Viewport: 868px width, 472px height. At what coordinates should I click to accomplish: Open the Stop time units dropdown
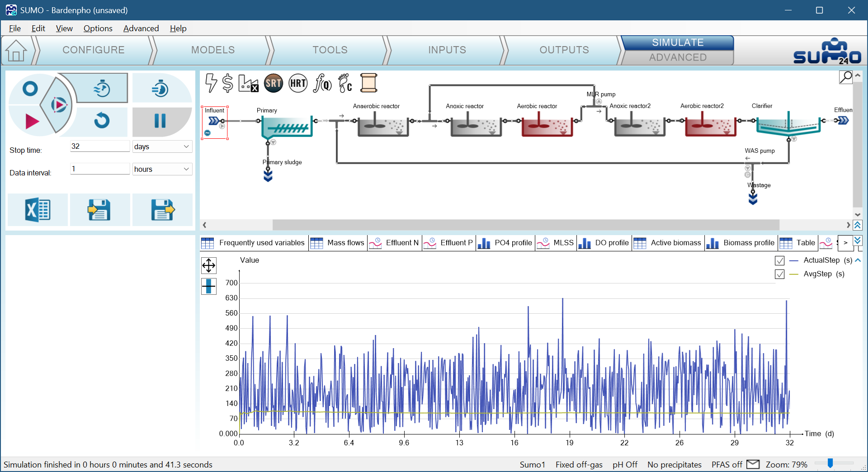(x=162, y=146)
